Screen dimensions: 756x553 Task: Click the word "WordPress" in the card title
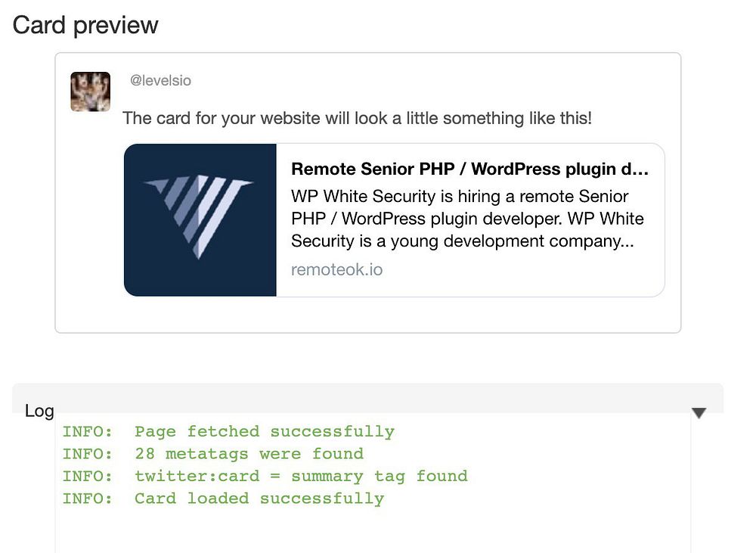pos(517,169)
